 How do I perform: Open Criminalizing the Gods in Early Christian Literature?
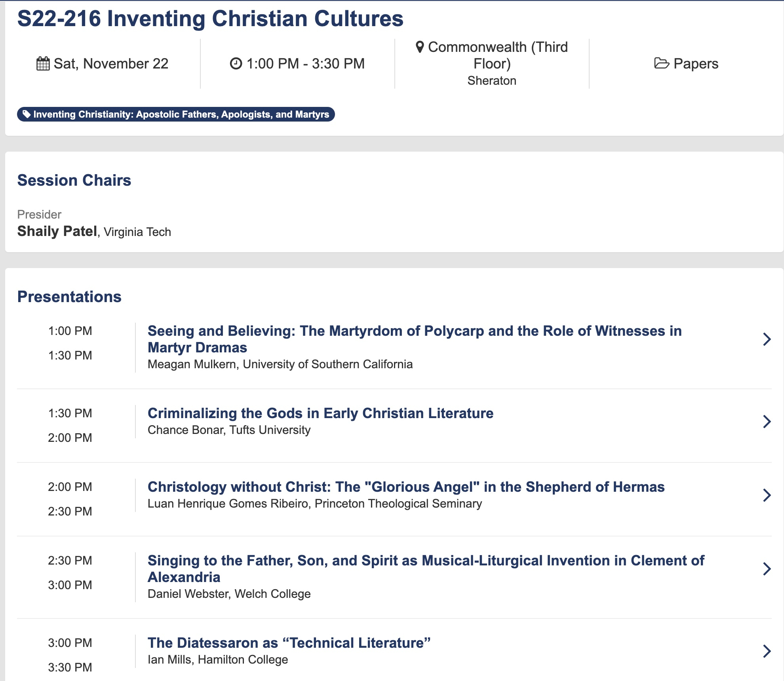[320, 413]
